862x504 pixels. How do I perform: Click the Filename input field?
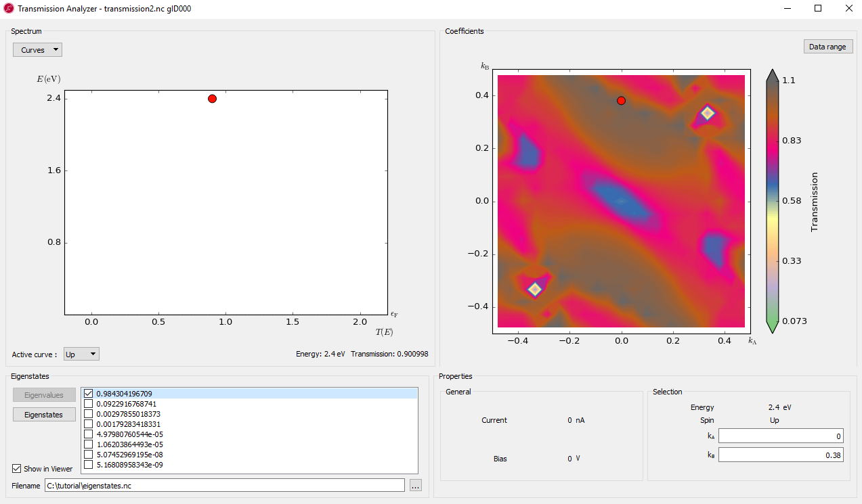point(225,485)
